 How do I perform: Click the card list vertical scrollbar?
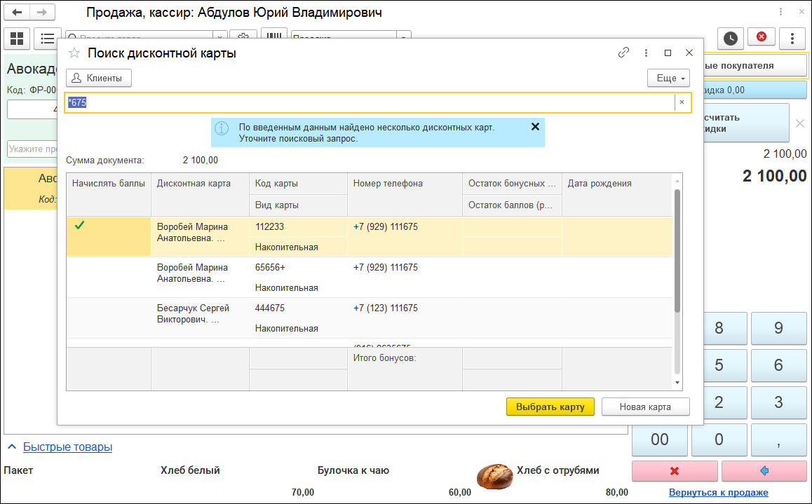[x=677, y=251]
